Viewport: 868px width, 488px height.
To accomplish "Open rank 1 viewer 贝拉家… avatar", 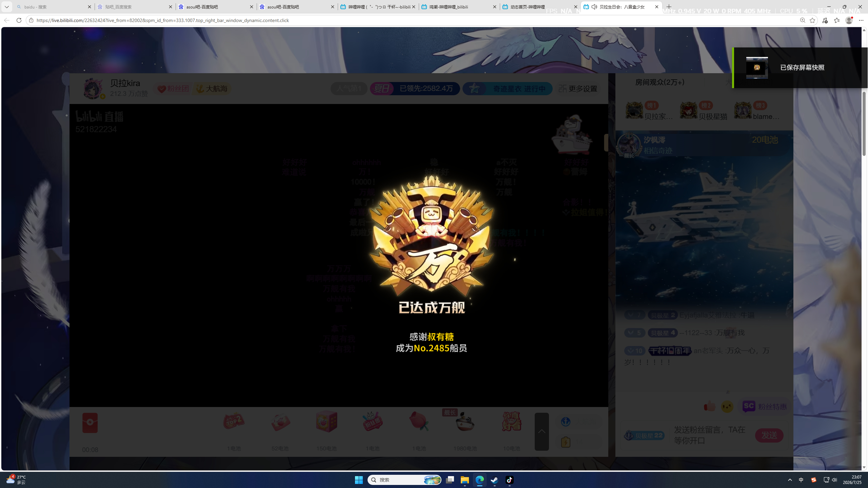I will tap(634, 110).
